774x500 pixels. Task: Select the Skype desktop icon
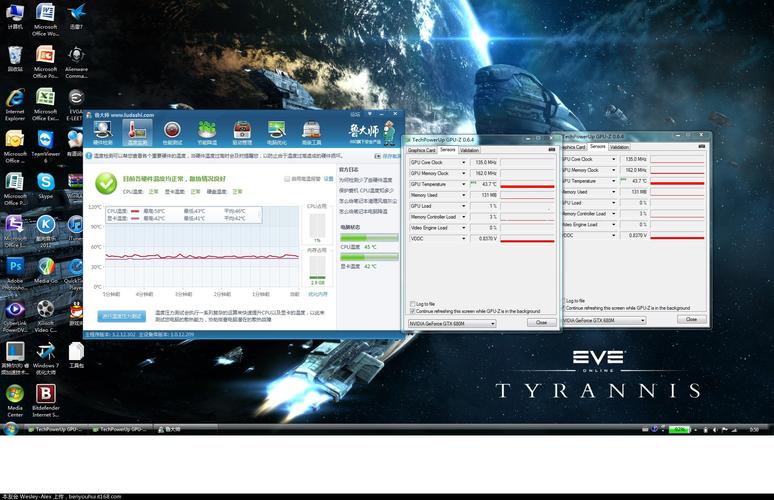[45, 186]
